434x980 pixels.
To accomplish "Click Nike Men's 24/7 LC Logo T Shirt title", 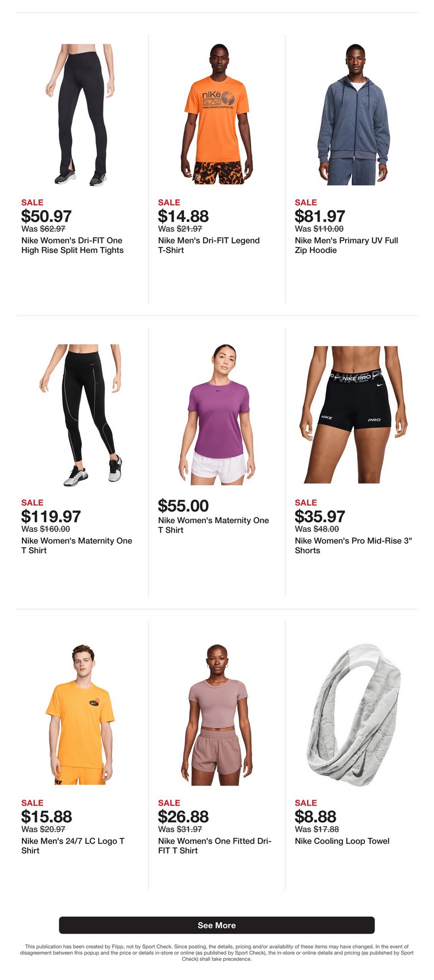I will tap(73, 846).
